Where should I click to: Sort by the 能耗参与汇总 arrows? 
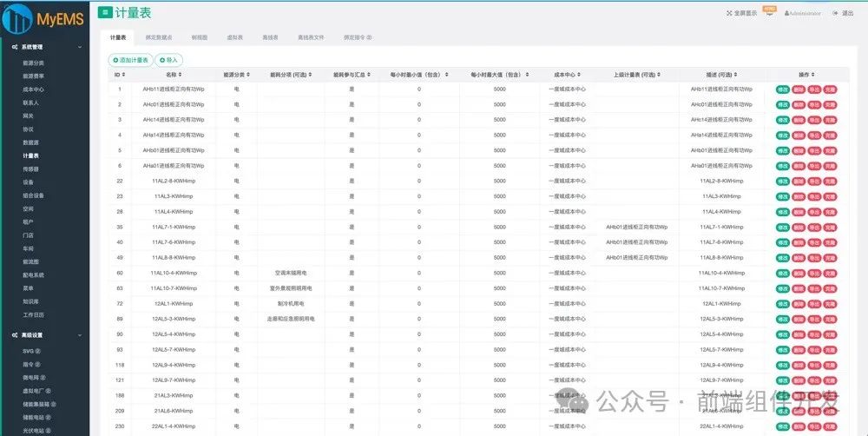[x=369, y=74]
